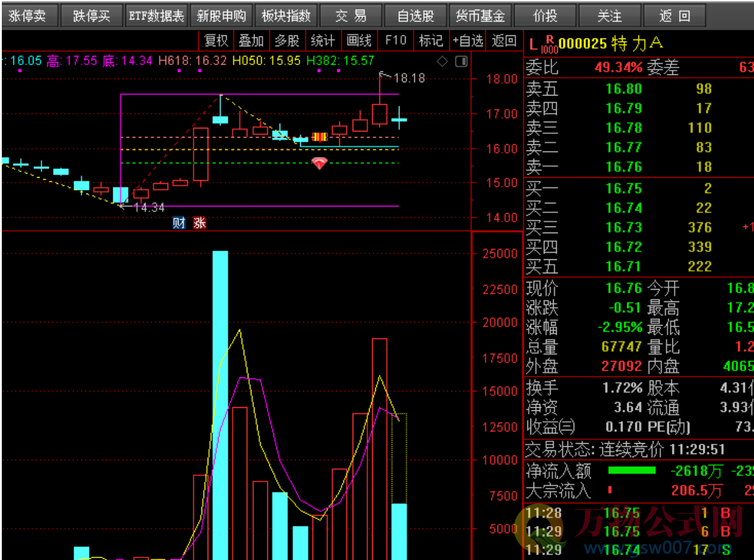Viewport: 754px width, 560px height.
Task: Click the 现价 value 16.76
Action: pyautogui.click(x=624, y=289)
